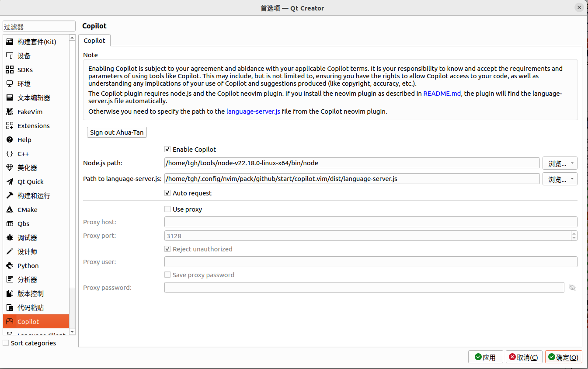Enable the Sort categories checkbox
Image resolution: width=588 pixels, height=369 pixels.
pyautogui.click(x=6, y=343)
